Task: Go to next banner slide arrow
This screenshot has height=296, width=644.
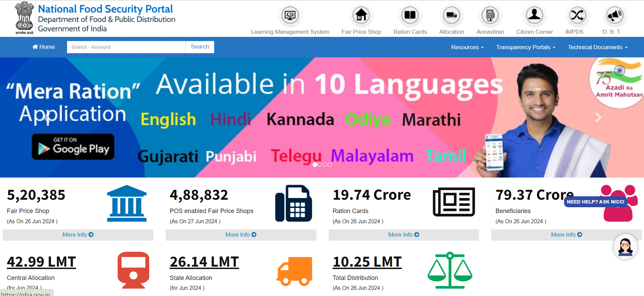Action: [598, 118]
